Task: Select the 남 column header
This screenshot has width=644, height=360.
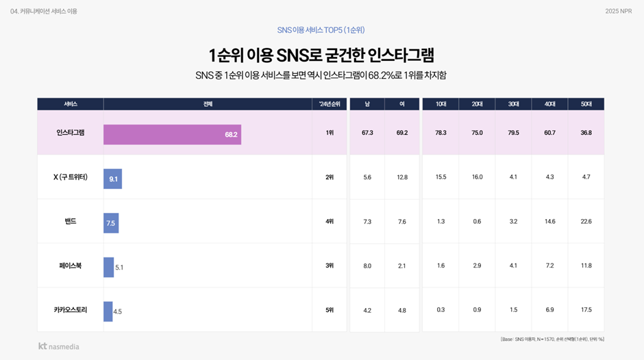Action: (367, 104)
